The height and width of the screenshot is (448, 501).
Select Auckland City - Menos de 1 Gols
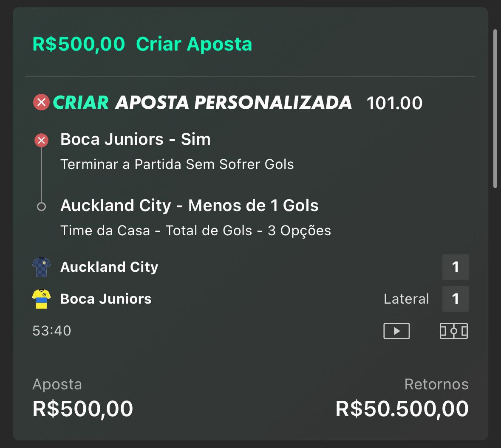click(x=190, y=206)
